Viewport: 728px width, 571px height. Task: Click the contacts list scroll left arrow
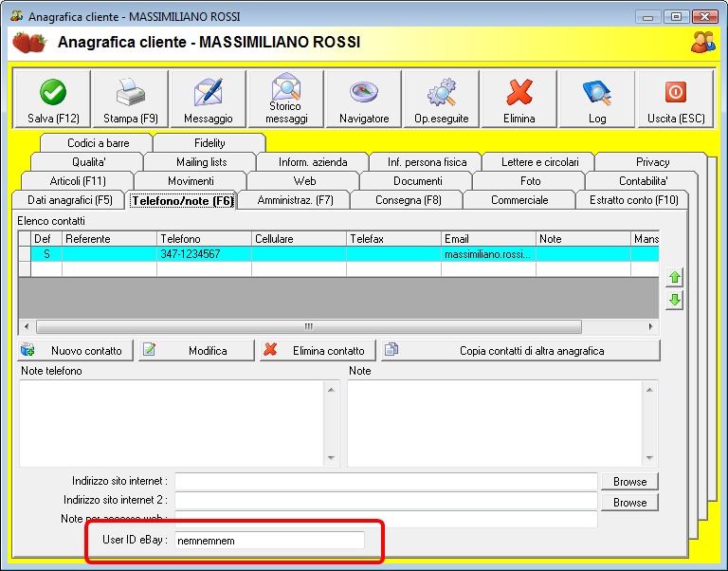pyautogui.click(x=27, y=326)
